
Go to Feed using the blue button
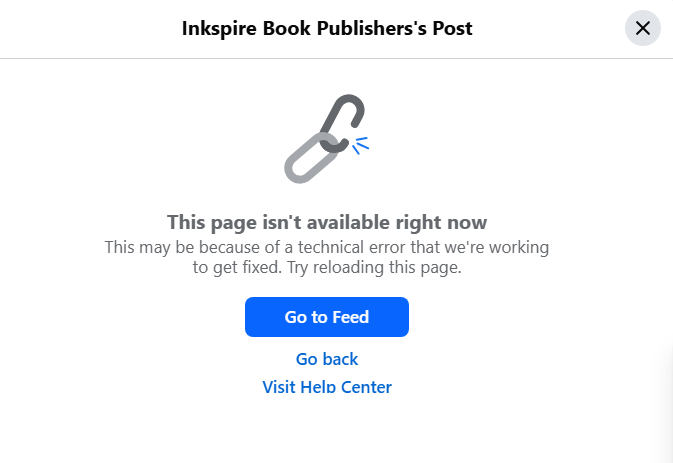327,317
